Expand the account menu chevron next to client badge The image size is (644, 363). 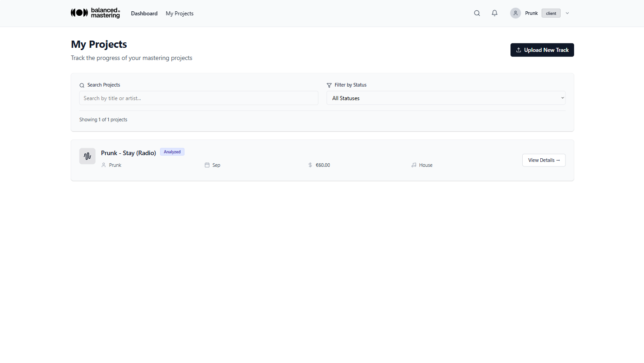click(567, 13)
